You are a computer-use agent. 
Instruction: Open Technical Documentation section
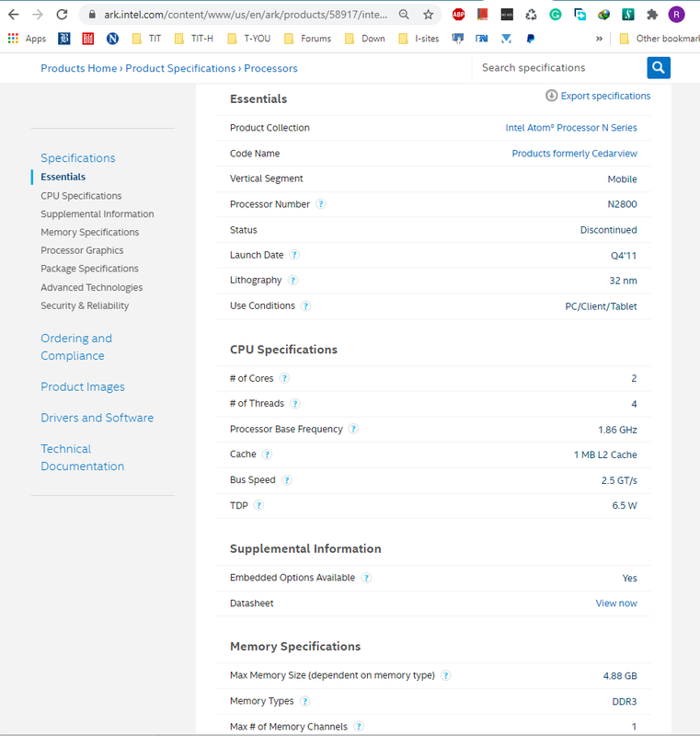tap(83, 457)
